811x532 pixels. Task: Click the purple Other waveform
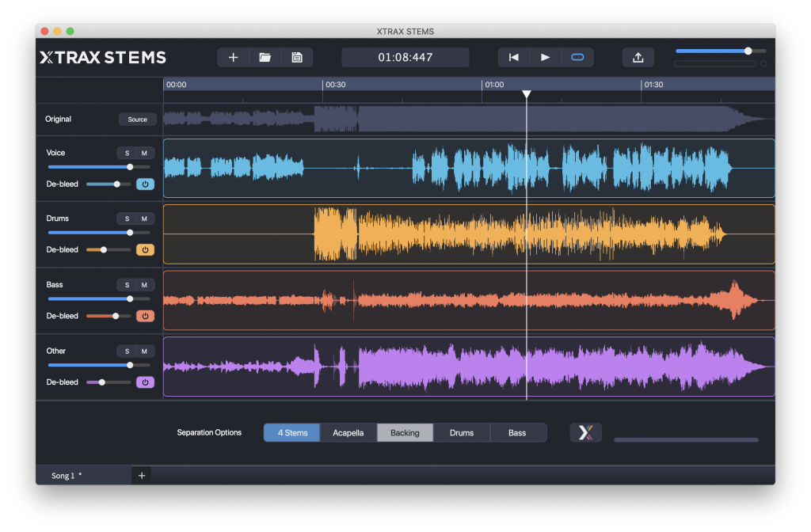[x=469, y=367]
